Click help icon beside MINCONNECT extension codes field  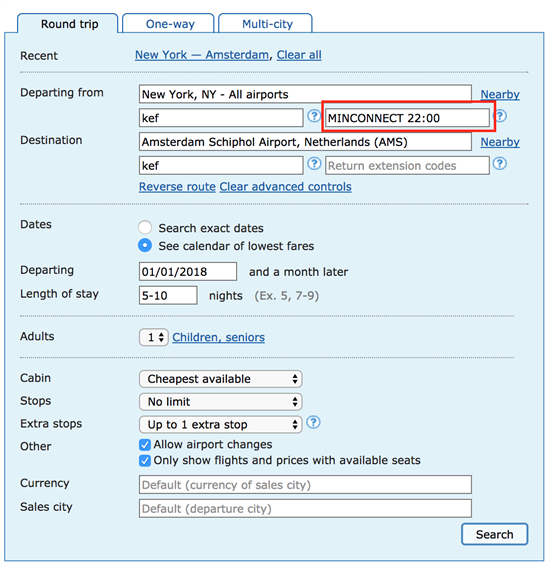click(x=501, y=116)
